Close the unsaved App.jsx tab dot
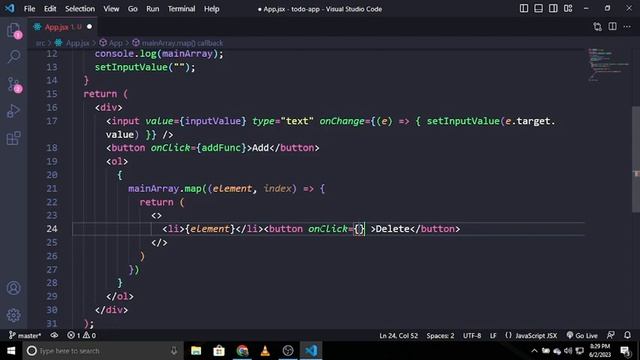 pyautogui.click(x=89, y=27)
